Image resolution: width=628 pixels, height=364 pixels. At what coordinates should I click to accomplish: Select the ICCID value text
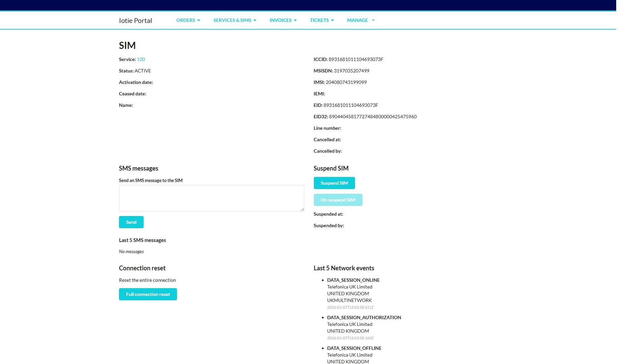tap(356, 59)
